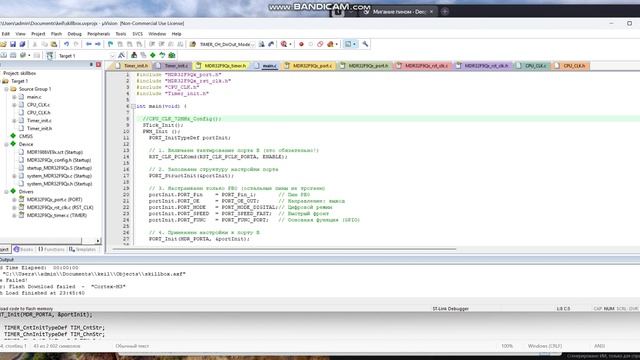
Task: Click the ST-Link Debugger status text
Action: (451, 309)
